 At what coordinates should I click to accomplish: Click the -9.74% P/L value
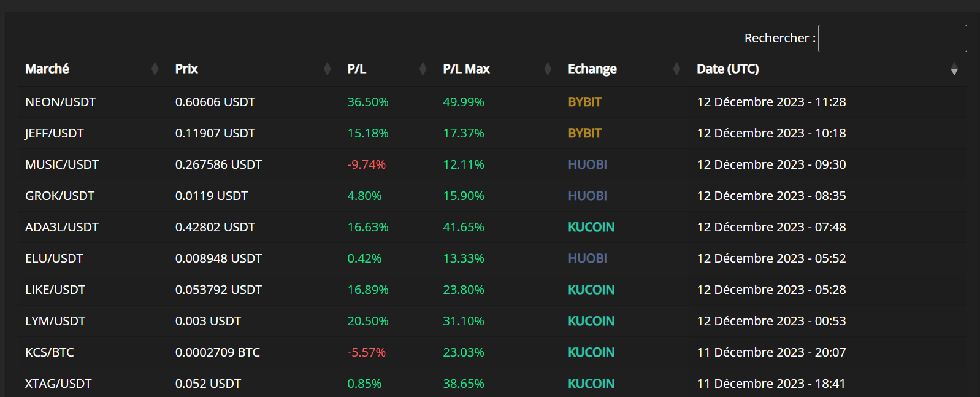pos(366,164)
